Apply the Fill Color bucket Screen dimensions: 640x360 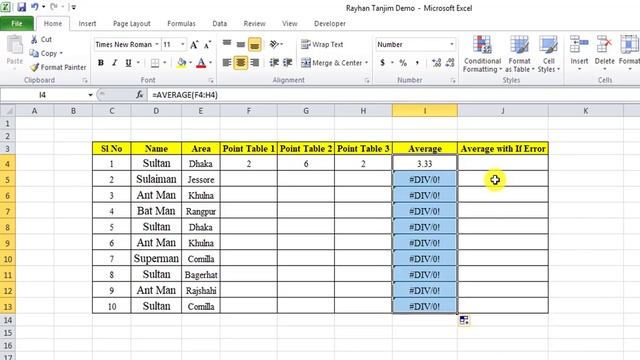coord(182,63)
